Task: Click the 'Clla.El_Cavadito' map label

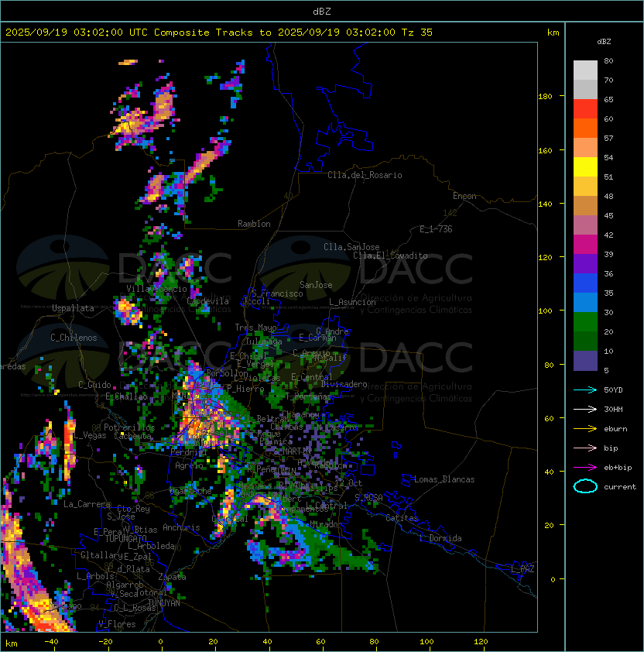Action: [x=390, y=256]
